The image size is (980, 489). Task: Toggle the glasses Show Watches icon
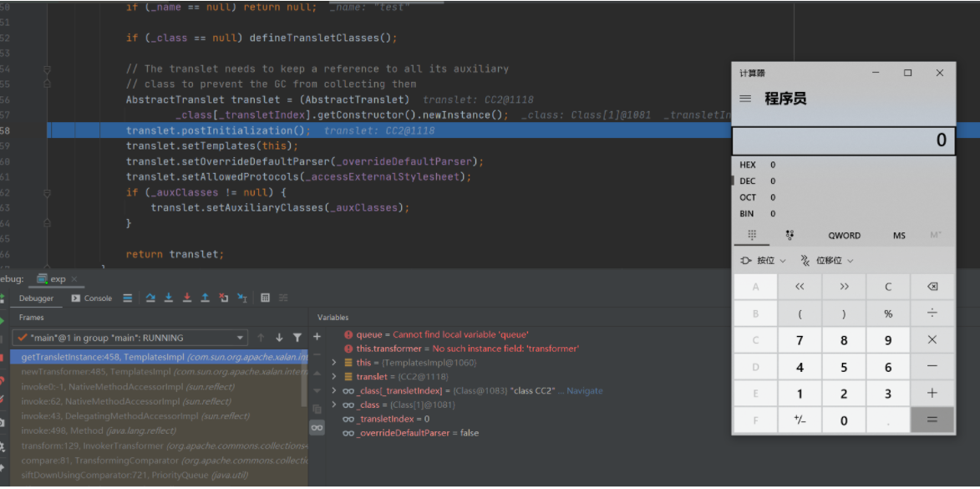(317, 427)
